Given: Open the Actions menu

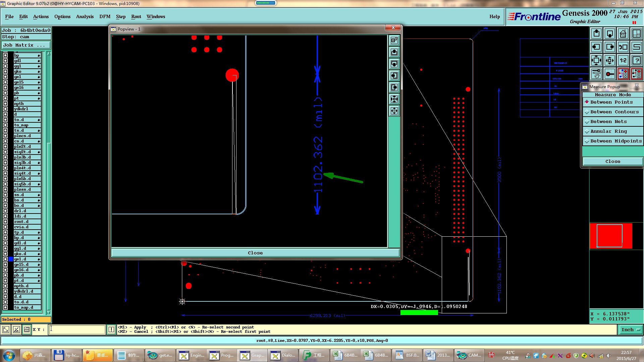Looking at the screenshot, I should 41,16.
